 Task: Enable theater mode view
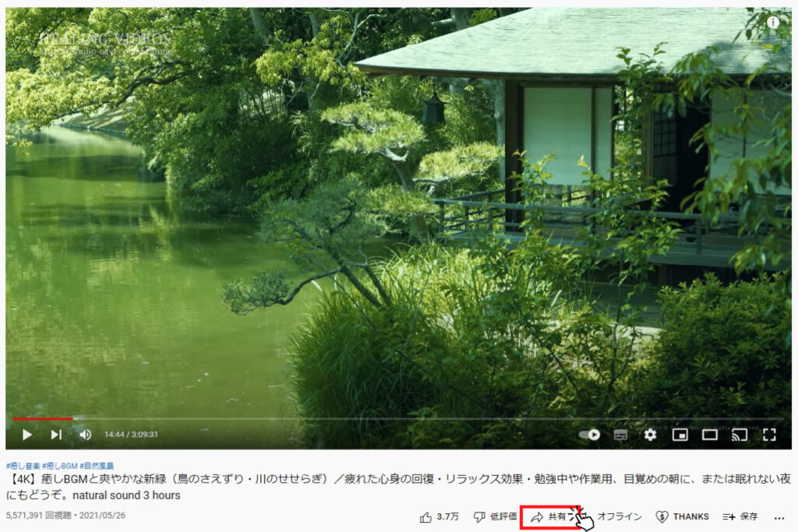pyautogui.click(x=710, y=435)
